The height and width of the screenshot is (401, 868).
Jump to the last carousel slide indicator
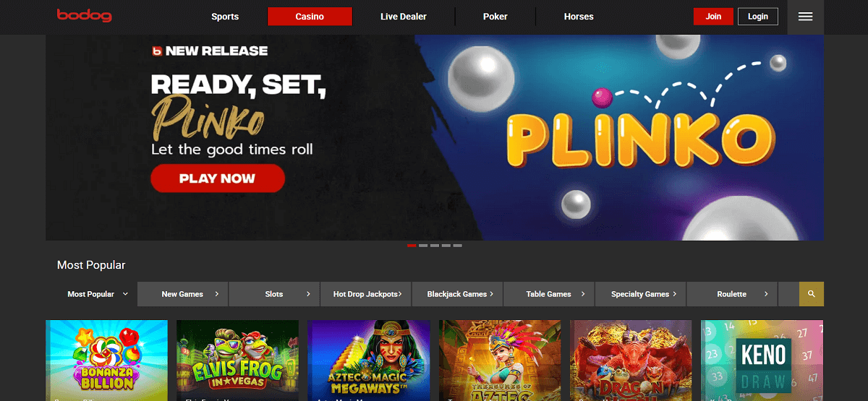point(458,246)
